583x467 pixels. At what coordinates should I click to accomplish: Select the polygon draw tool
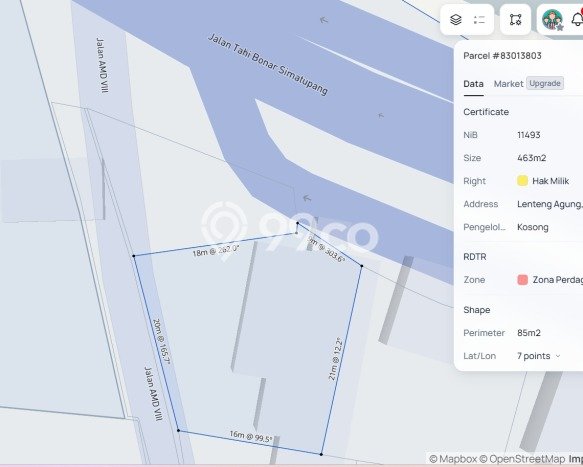pos(515,19)
